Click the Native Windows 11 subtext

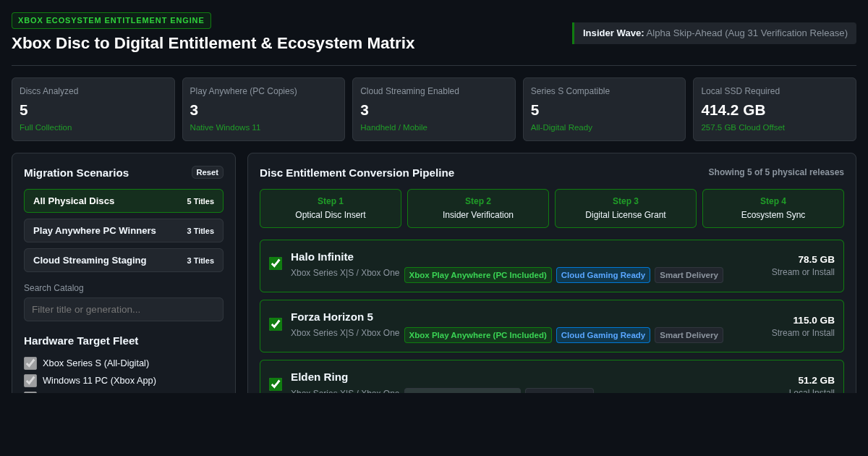point(226,127)
